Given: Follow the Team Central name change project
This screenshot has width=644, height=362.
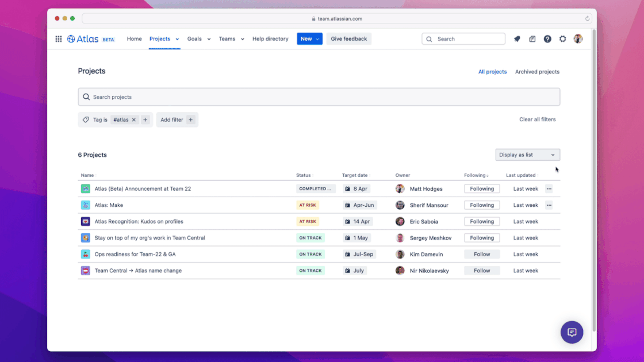Looking at the screenshot, I should (482, 270).
